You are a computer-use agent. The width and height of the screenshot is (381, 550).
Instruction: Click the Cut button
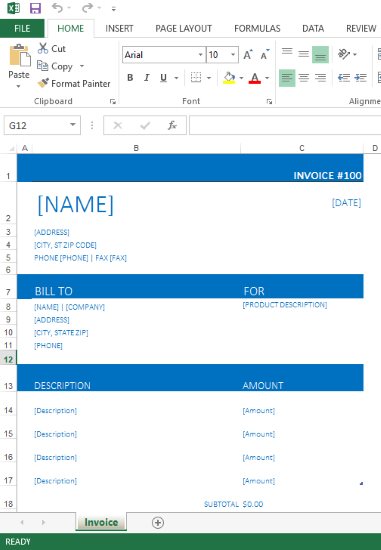point(52,48)
